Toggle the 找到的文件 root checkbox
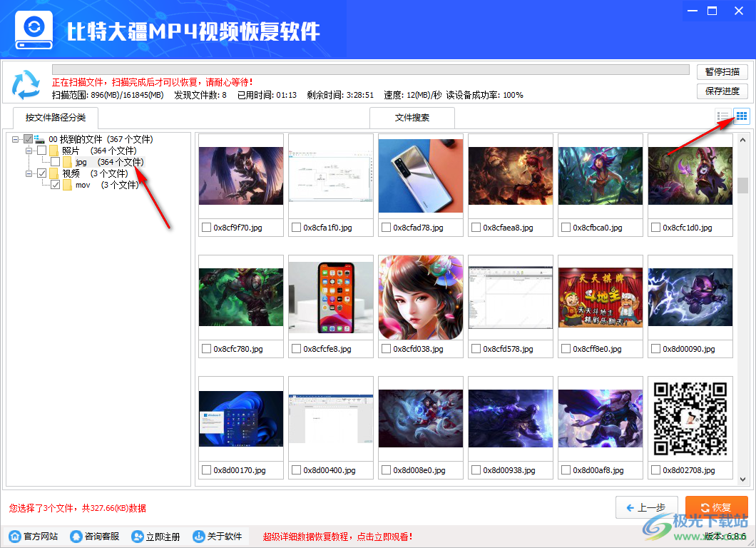 (x=29, y=139)
